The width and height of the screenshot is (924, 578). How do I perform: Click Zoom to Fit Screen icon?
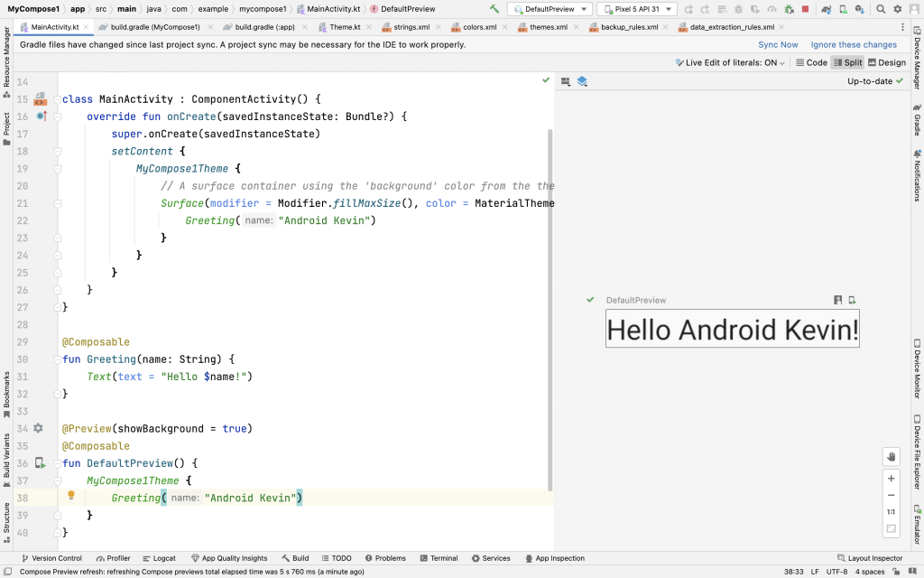pos(891,528)
